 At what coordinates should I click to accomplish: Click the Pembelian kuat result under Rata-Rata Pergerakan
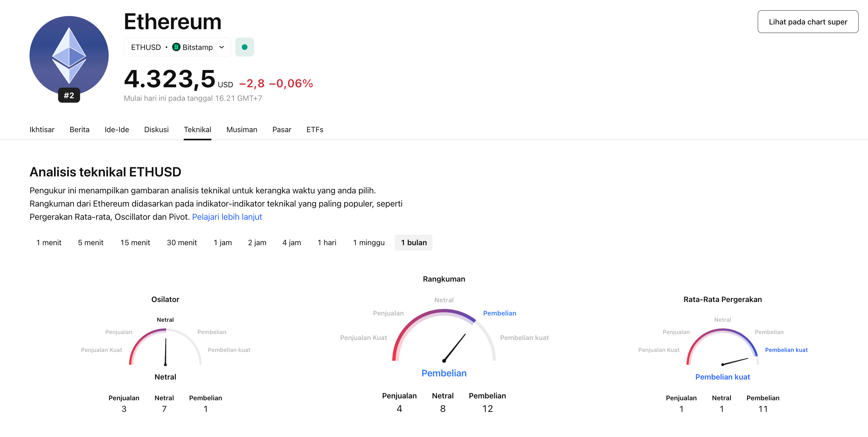pos(722,377)
